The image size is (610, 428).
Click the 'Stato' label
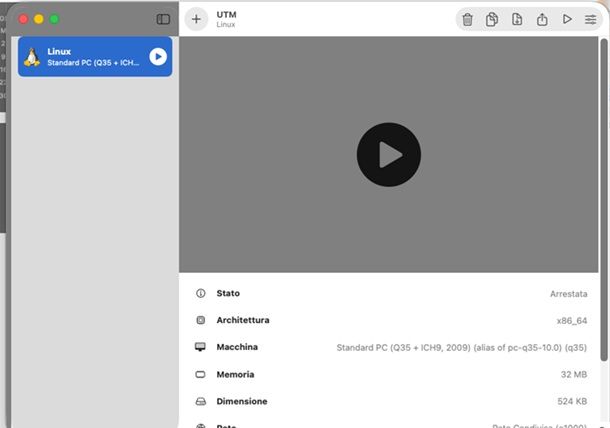point(228,293)
